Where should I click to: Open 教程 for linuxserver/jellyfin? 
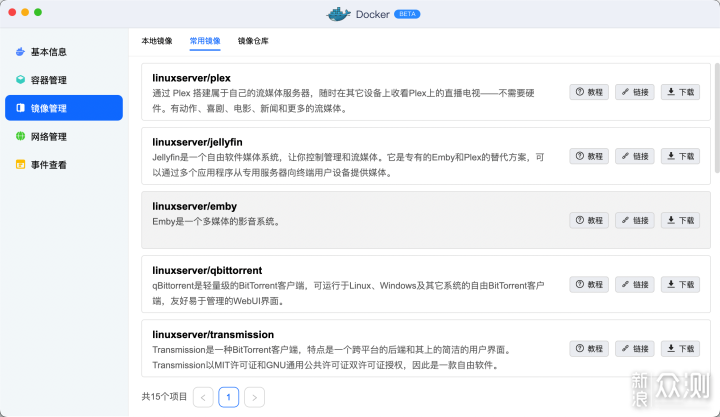[x=589, y=156]
